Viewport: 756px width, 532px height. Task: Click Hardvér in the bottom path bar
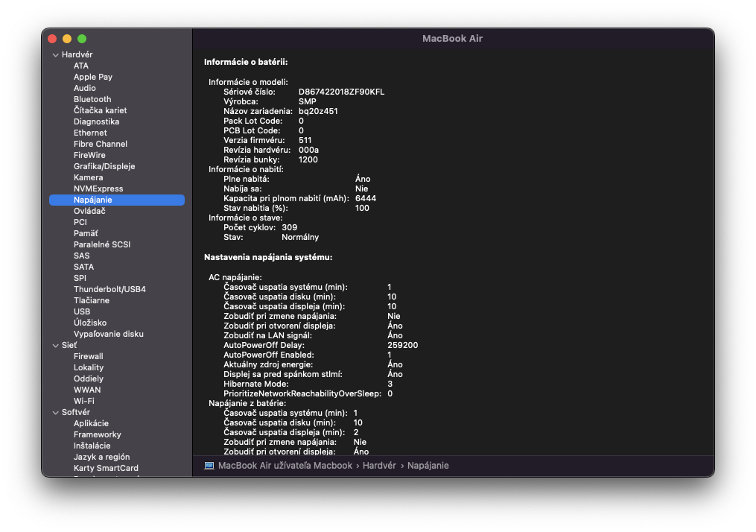[379, 466]
